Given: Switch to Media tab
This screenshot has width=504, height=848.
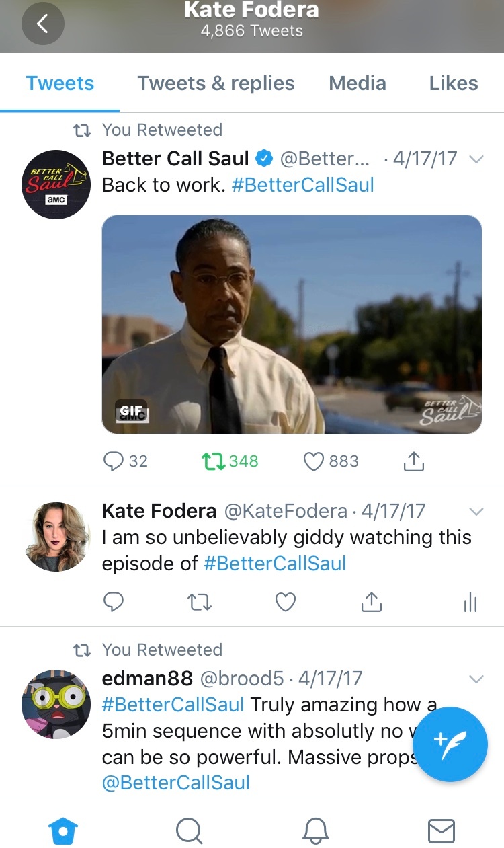Looking at the screenshot, I should 358,83.
